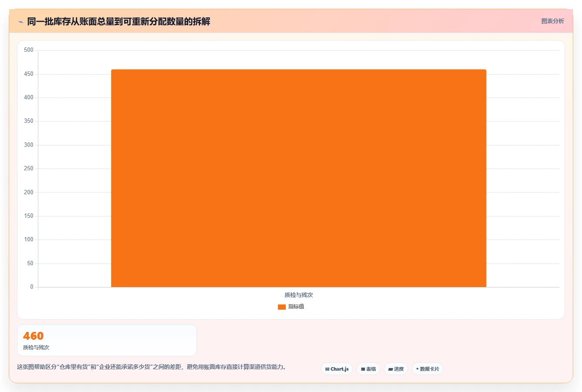Click the 质检与残次 x-axis label
This screenshot has width=582, height=392.
click(x=298, y=295)
